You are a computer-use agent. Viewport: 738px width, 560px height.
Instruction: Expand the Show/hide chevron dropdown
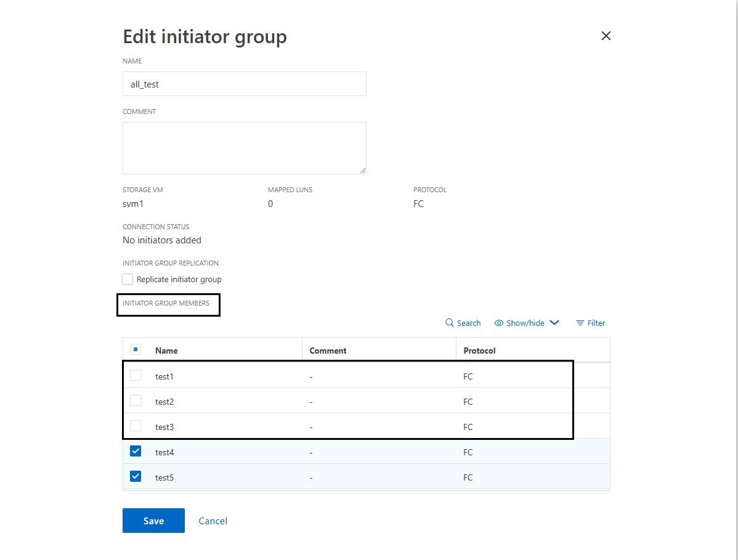click(554, 322)
